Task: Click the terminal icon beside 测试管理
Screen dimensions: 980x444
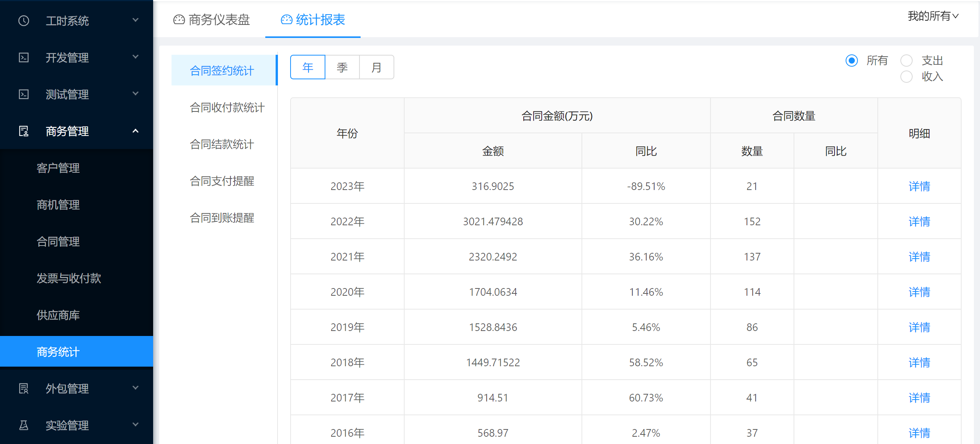Action: tap(24, 94)
